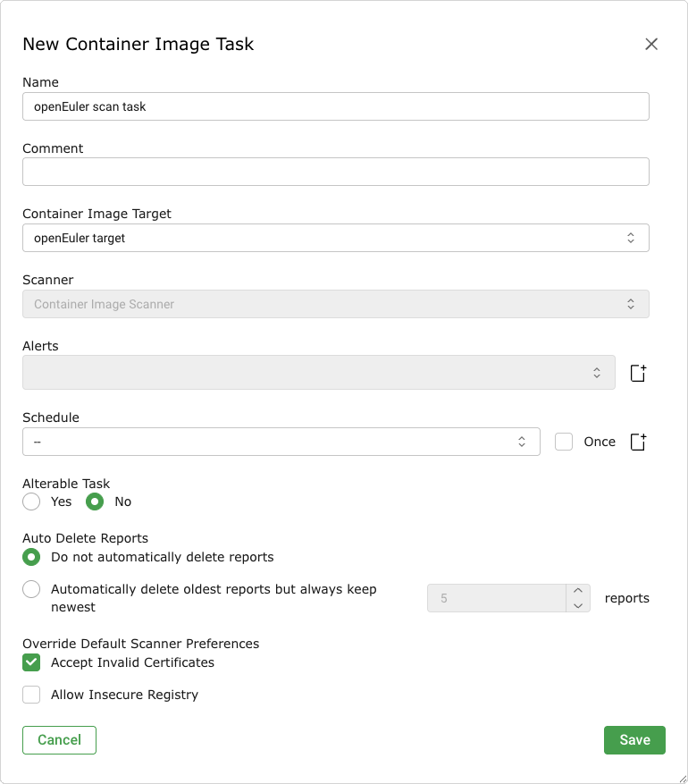Click the new schedule icon beside Once
The width and height of the screenshot is (688, 784).
(x=638, y=442)
